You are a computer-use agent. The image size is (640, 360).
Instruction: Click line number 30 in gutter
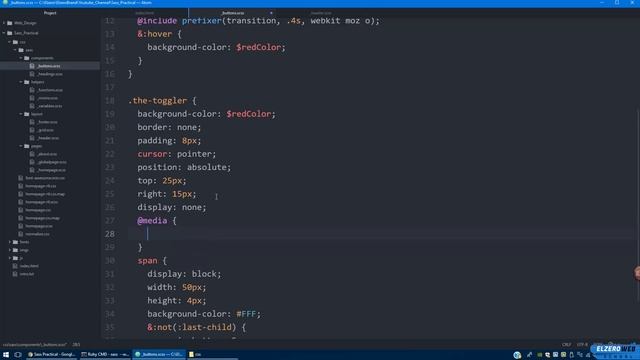(110, 260)
